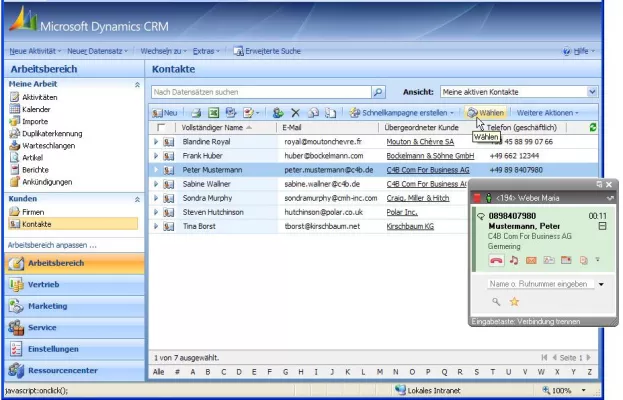Open Duplikaterkennung in the sidebar
Image resolution: width=623 pixels, height=400 pixels.
52,133
